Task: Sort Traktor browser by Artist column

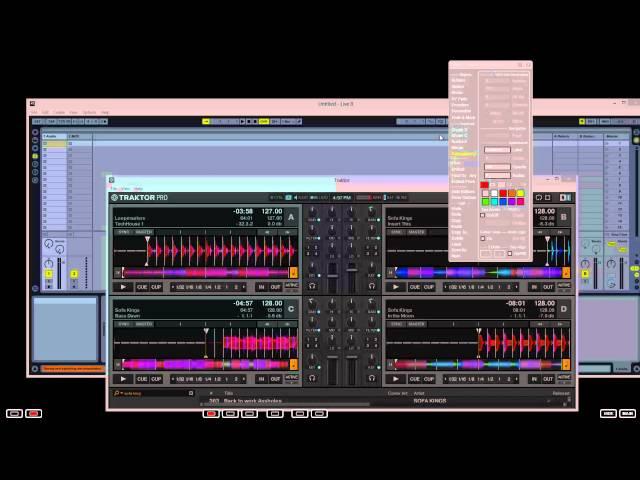Action: point(419,393)
